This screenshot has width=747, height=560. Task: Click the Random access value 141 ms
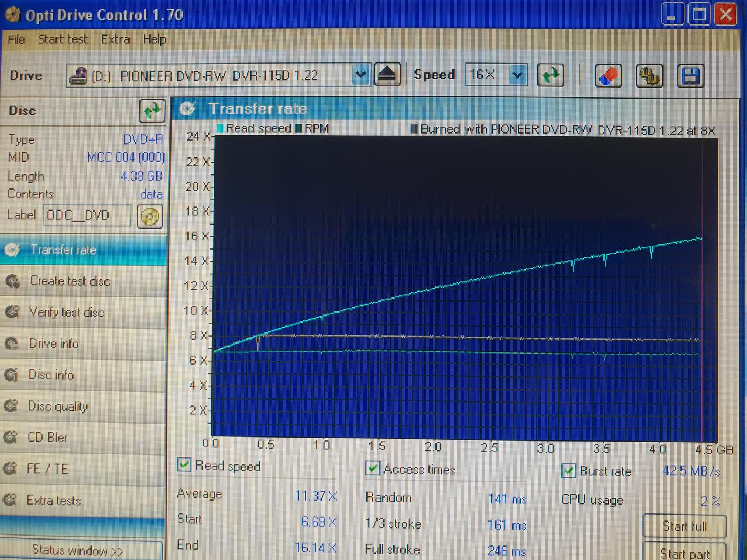tap(507, 499)
